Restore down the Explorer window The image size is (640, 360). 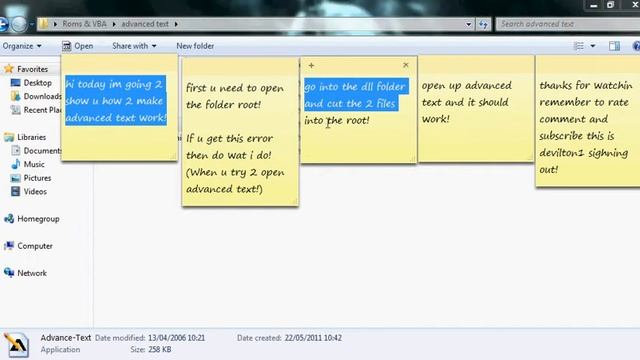610,5
